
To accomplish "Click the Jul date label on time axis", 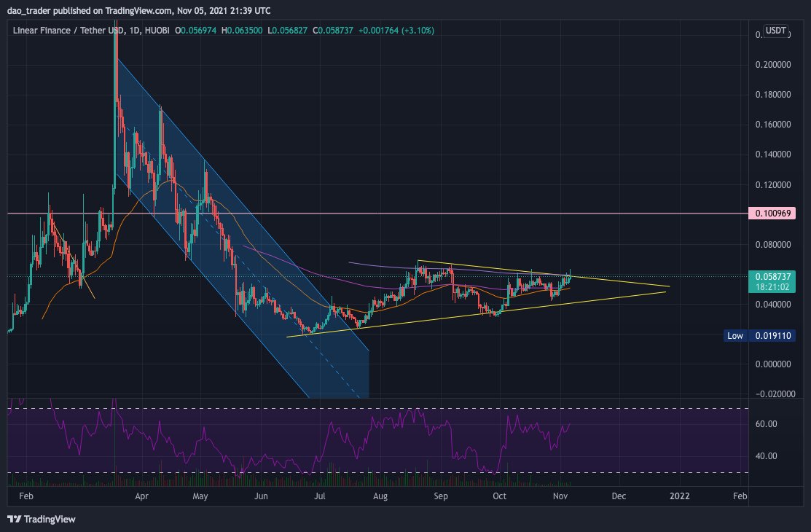I will 320,496.
